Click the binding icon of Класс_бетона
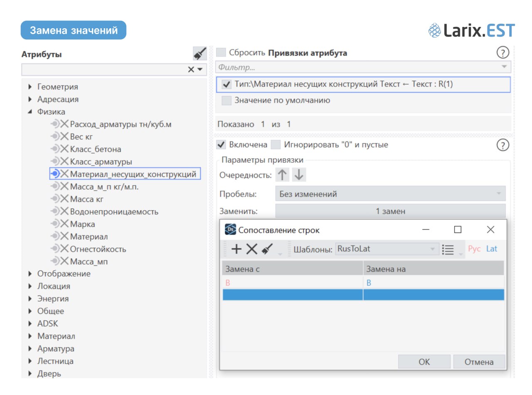Viewport: 532px width, 395px height. coord(55,149)
